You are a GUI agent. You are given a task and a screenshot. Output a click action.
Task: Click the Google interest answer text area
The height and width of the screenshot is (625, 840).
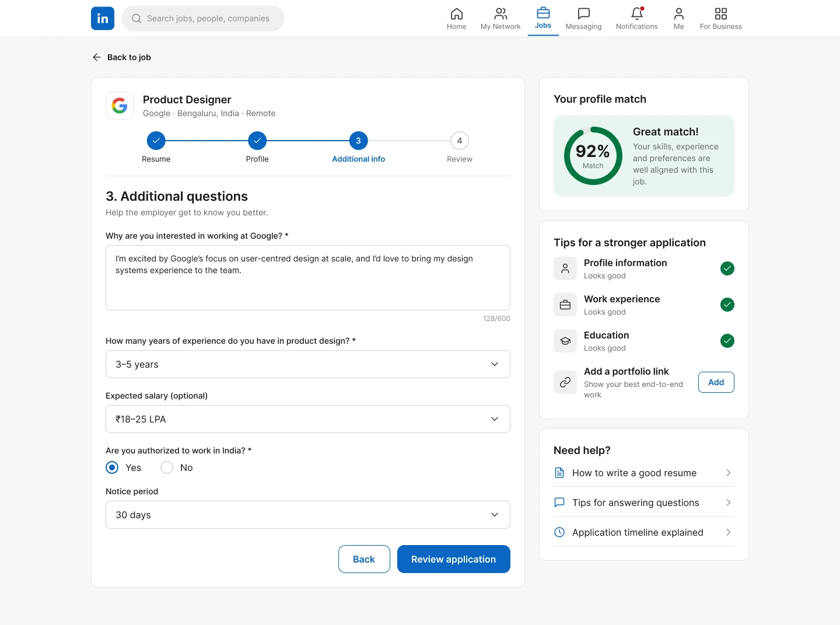coord(308,278)
